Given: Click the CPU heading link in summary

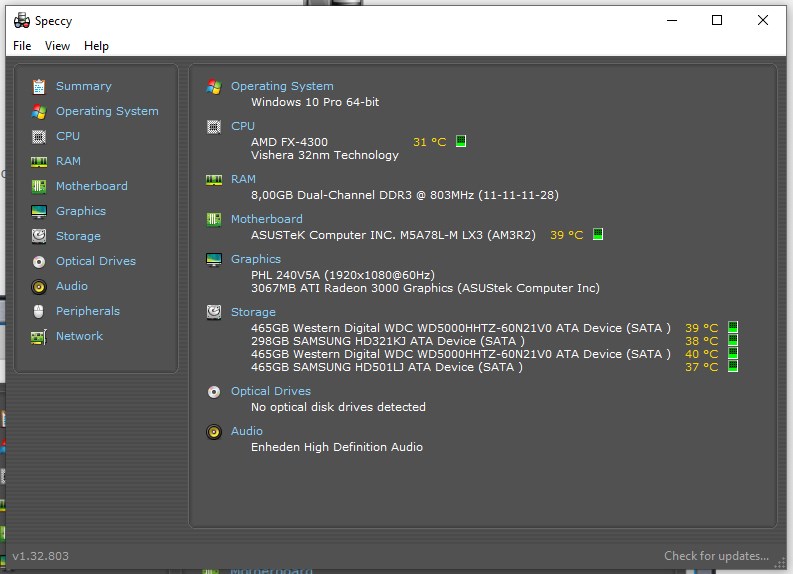Looking at the screenshot, I should [x=243, y=126].
